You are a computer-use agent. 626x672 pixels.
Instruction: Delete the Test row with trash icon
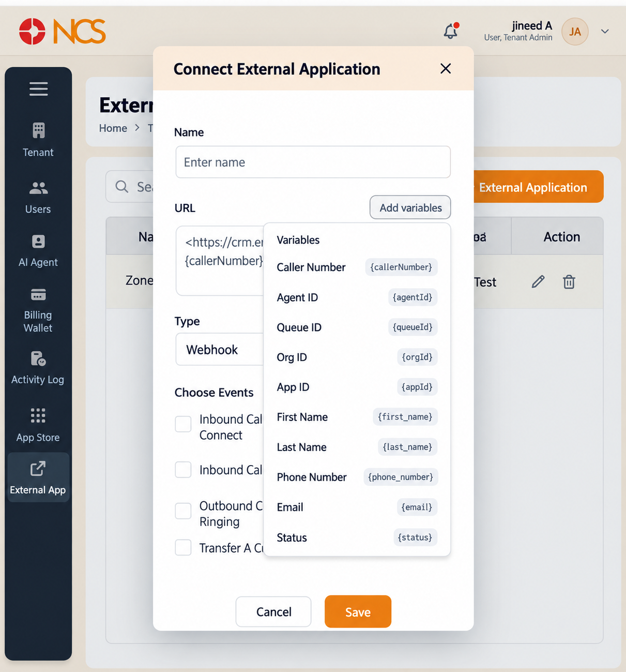point(569,281)
